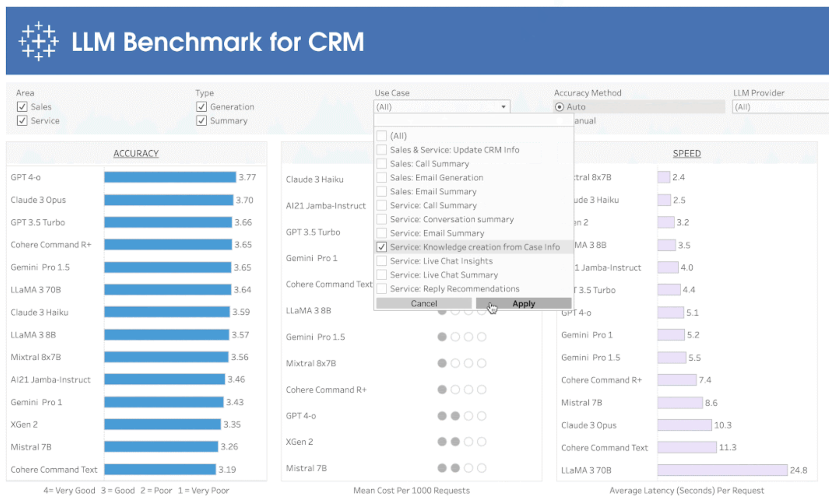Select Gemini Pro 1.5 accuracy bar
Image resolution: width=829 pixels, height=504 pixels.
[168, 267]
